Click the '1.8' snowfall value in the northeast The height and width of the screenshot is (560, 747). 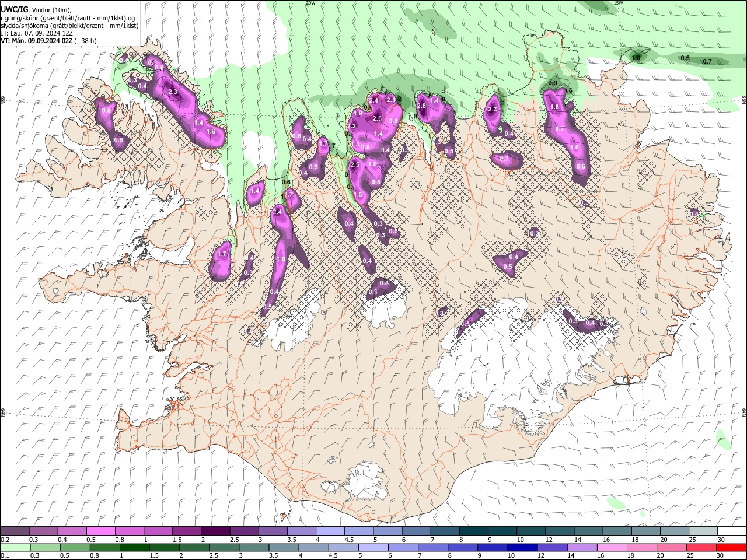[x=555, y=107]
